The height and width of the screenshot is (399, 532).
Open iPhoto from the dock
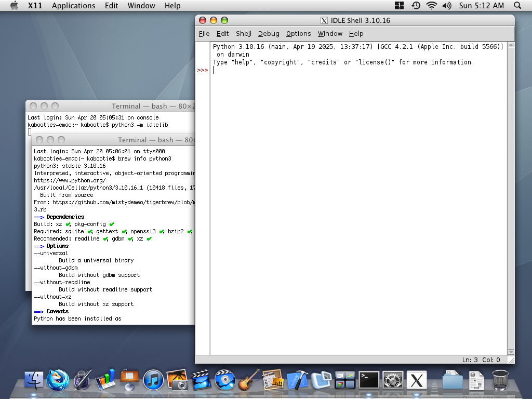177,379
